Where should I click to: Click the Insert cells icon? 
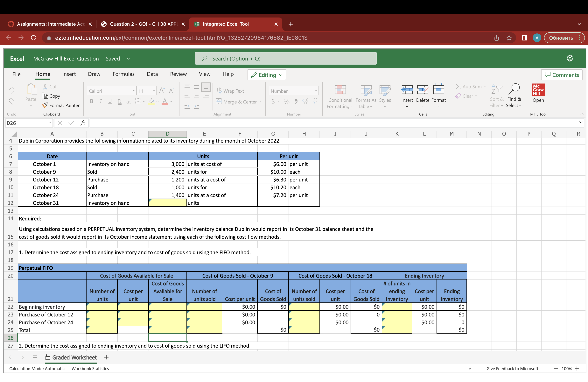click(407, 90)
